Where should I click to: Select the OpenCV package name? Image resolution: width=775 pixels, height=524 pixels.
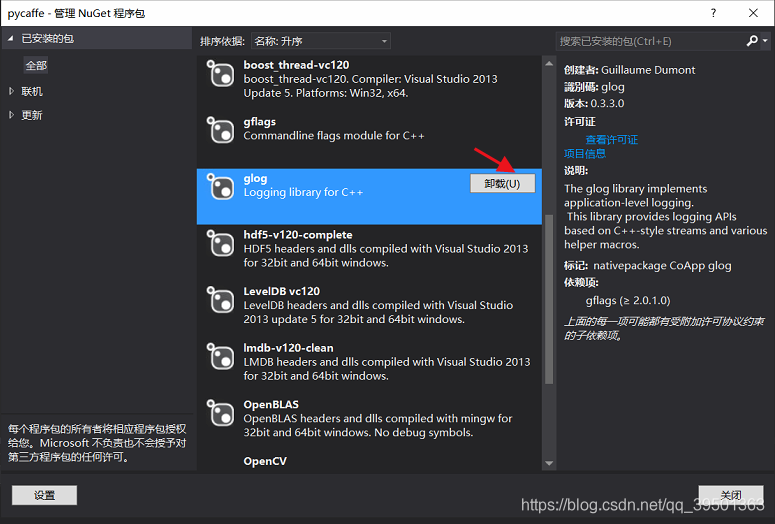[x=265, y=461]
